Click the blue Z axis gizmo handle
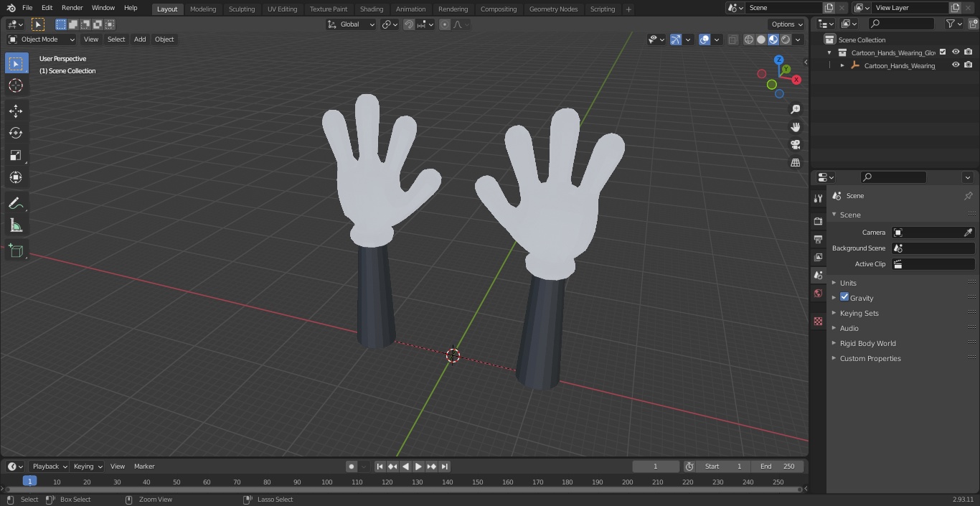The image size is (980, 506). click(x=779, y=60)
